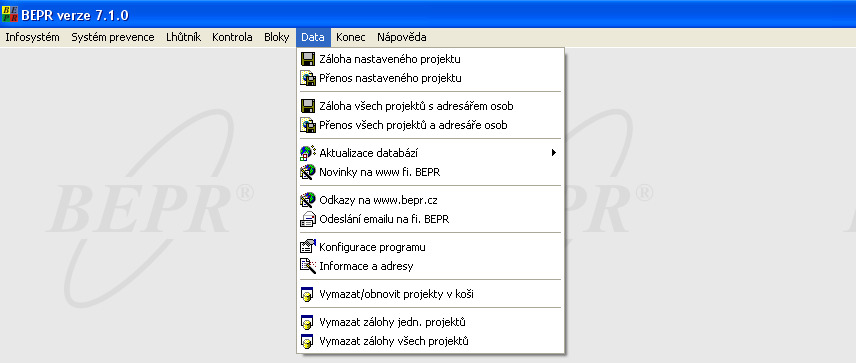Click the icon beside Přenos nastaveného projektu

[x=308, y=79]
